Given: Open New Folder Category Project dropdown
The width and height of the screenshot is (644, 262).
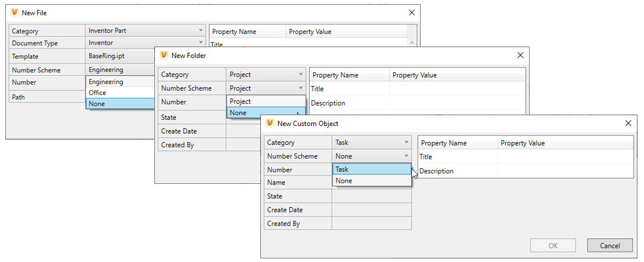Looking at the screenshot, I should pos(266,75).
